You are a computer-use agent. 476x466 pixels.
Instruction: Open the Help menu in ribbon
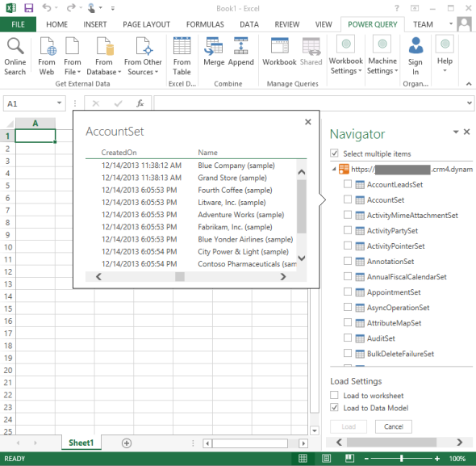click(x=445, y=55)
